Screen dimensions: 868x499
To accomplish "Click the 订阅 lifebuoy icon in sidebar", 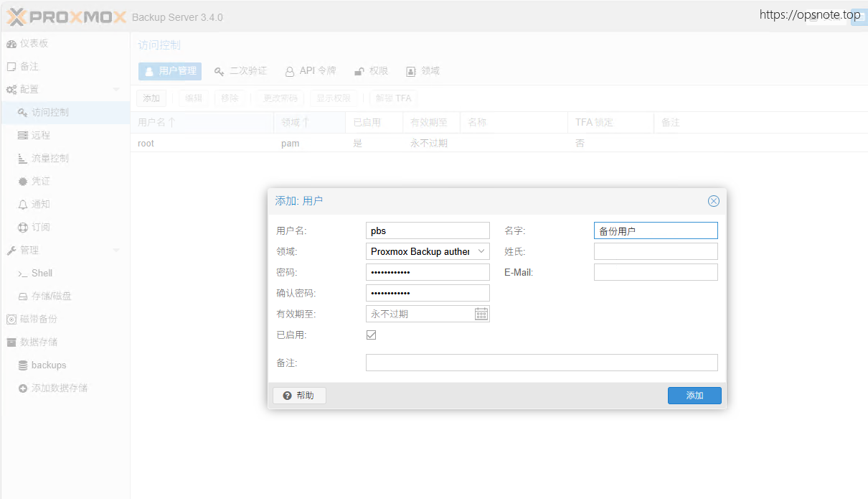I will [x=23, y=228].
